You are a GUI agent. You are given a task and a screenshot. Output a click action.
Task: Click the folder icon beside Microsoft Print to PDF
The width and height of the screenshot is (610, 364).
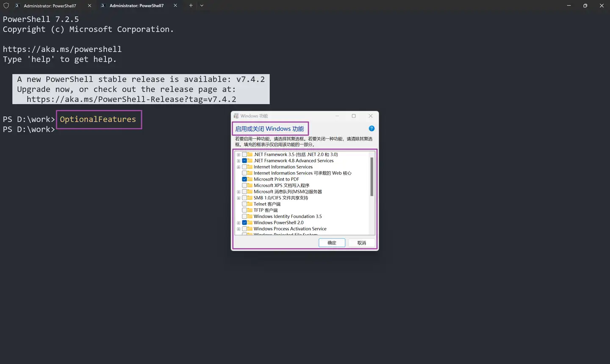tap(250, 179)
